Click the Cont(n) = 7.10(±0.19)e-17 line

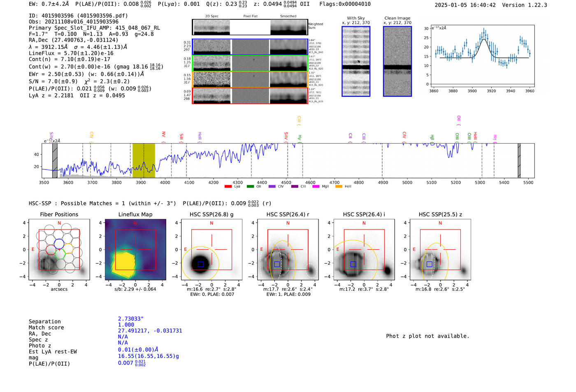(x=70, y=59)
